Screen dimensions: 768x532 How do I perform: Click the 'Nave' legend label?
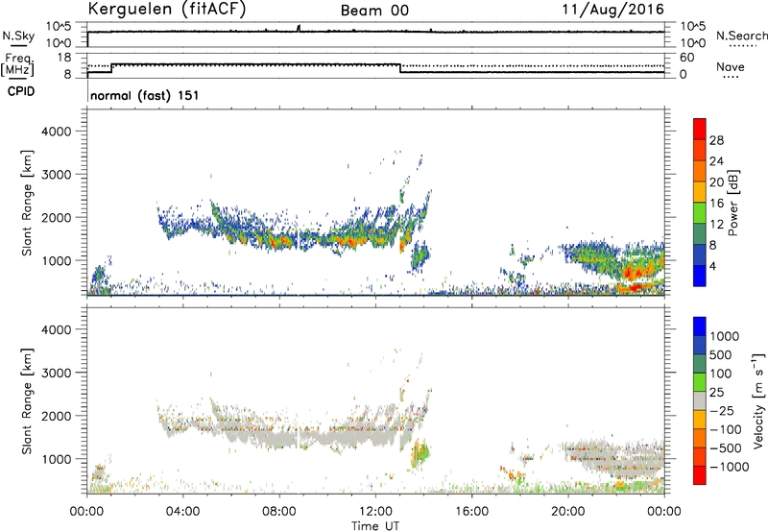731,66
